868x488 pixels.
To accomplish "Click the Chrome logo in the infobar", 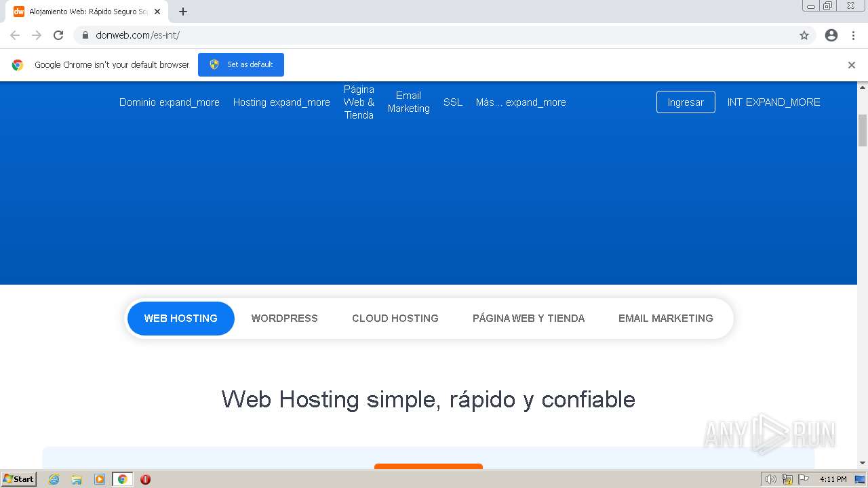I will pyautogui.click(x=18, y=65).
